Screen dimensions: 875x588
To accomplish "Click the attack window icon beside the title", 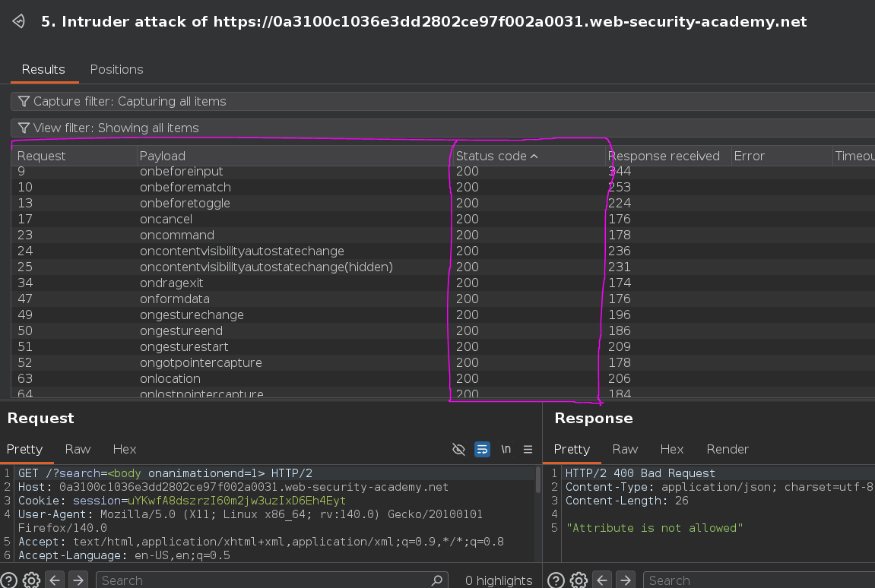I will click(19, 21).
